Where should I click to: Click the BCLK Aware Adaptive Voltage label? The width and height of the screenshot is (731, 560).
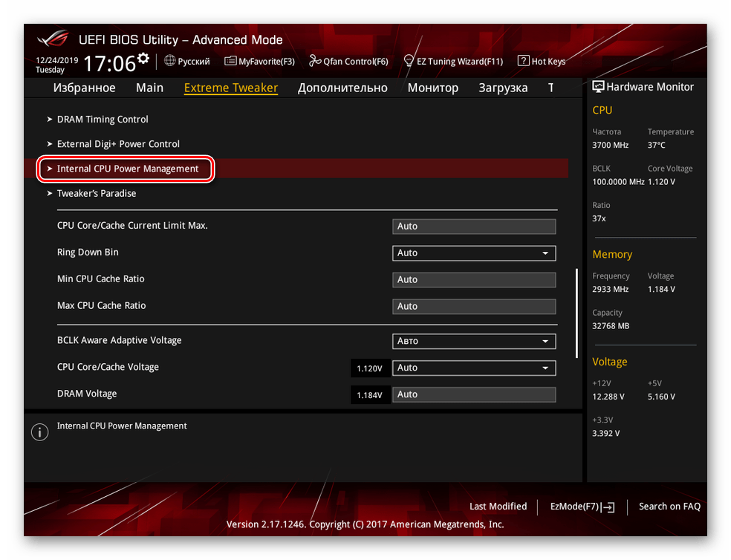click(x=120, y=340)
